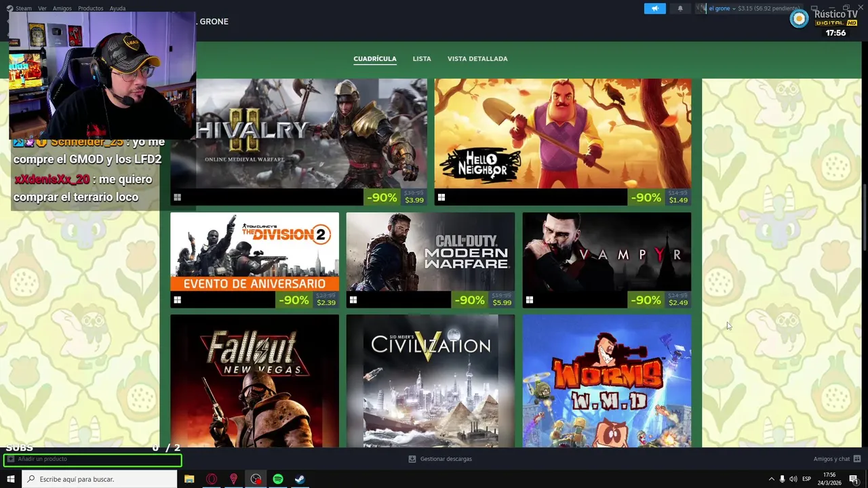Open Gestionar descargas in the bottom bar
Image resolution: width=868 pixels, height=488 pixels.
point(446,459)
